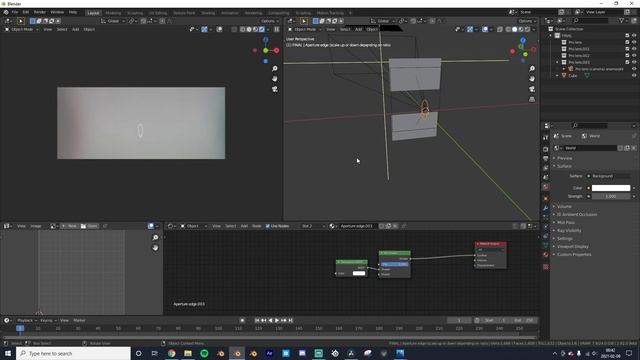Toggle visibility of Pro lens.001

pyautogui.click(x=634, y=49)
